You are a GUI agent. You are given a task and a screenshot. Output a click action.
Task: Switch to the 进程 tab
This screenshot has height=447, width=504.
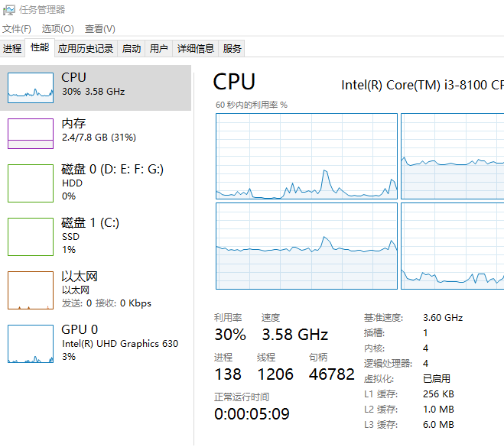click(x=12, y=48)
